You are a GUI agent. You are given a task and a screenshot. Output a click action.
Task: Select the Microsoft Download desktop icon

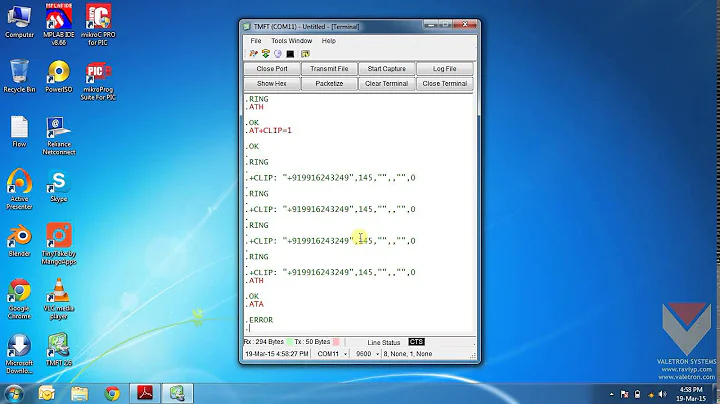(x=19, y=354)
